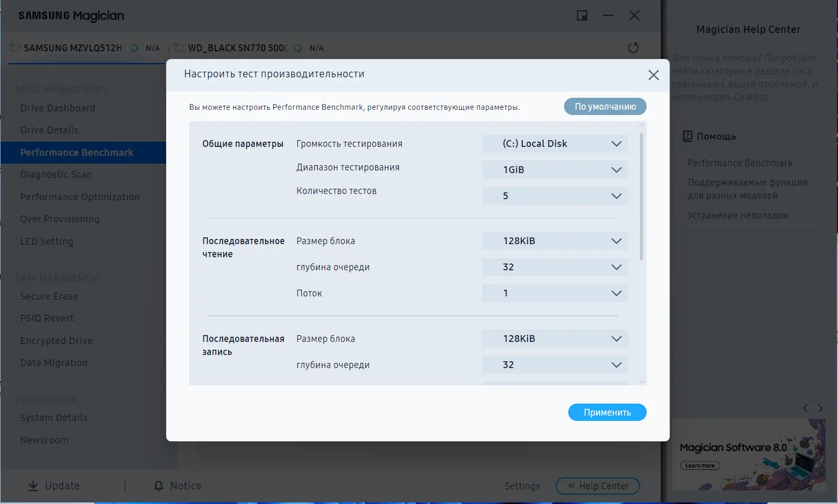
Task: Open Newsroom in the sidebar
Action: click(44, 440)
